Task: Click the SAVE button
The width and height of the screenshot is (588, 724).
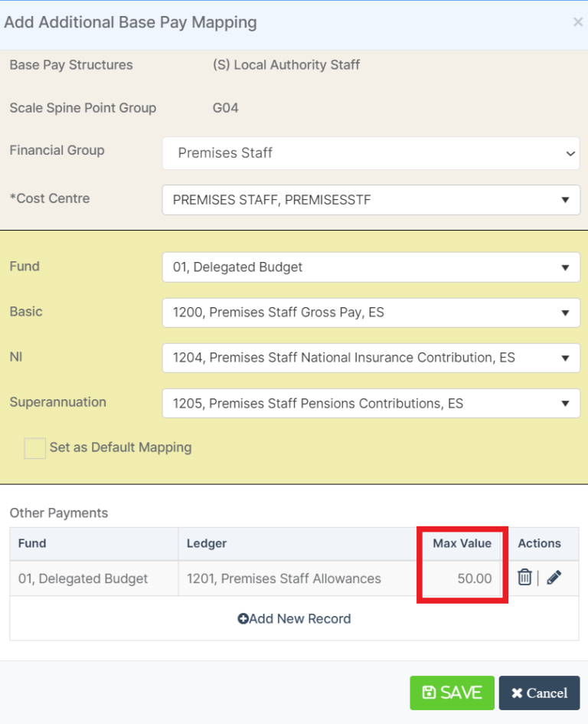Action: (452, 693)
